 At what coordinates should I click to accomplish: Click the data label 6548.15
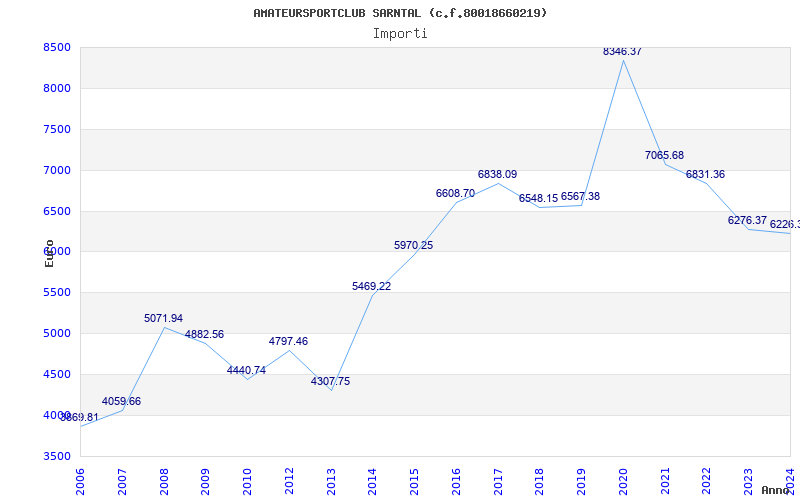(x=538, y=198)
